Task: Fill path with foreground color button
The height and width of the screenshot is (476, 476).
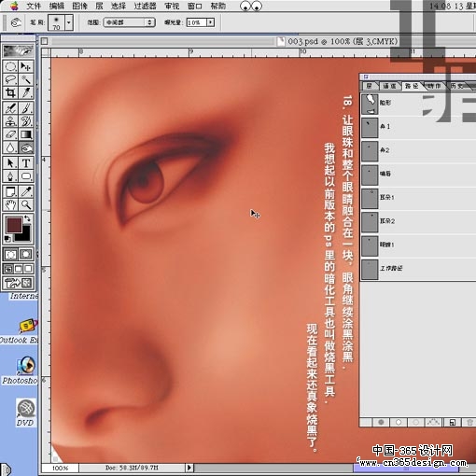Action: 381,422
